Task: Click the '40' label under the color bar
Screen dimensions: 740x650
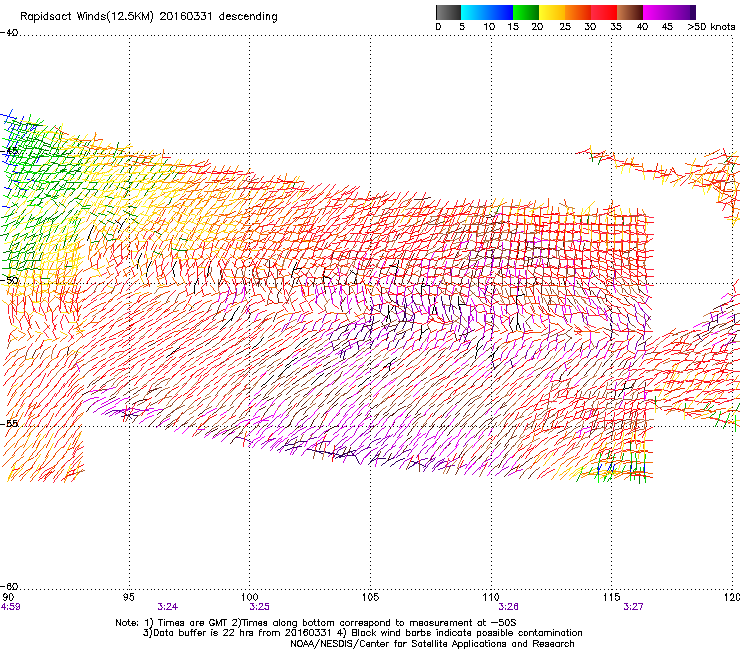Action: pyautogui.click(x=642, y=27)
